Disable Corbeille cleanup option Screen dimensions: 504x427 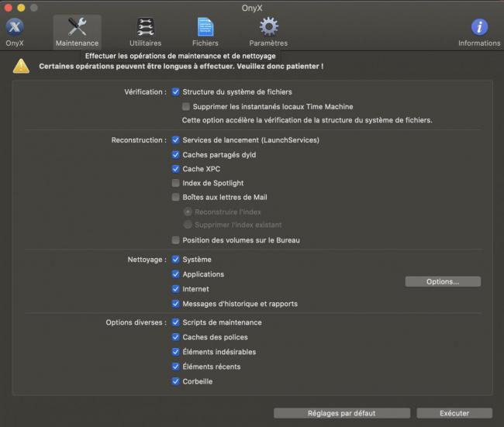point(176,381)
